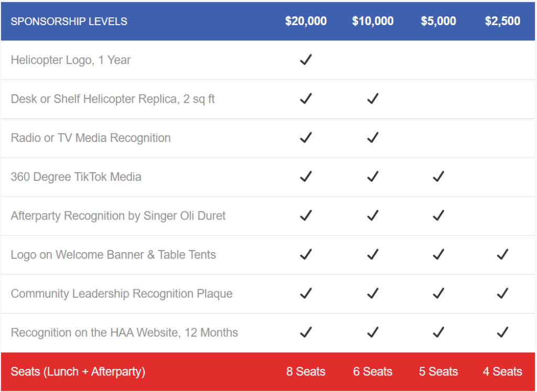Select the $10,000 sponsorship column header
Viewport: 537px width, 392px height.
[373, 21]
